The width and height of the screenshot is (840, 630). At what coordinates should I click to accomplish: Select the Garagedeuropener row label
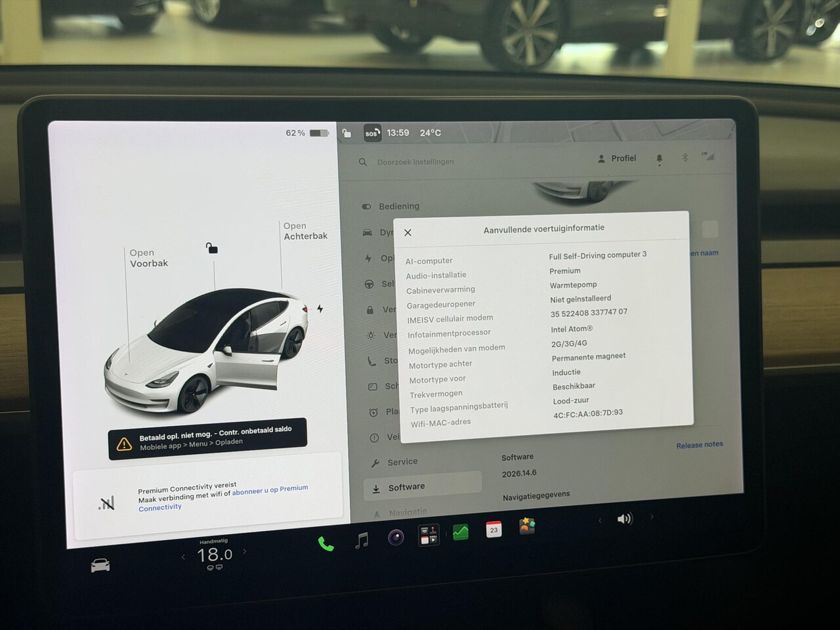pos(441,304)
